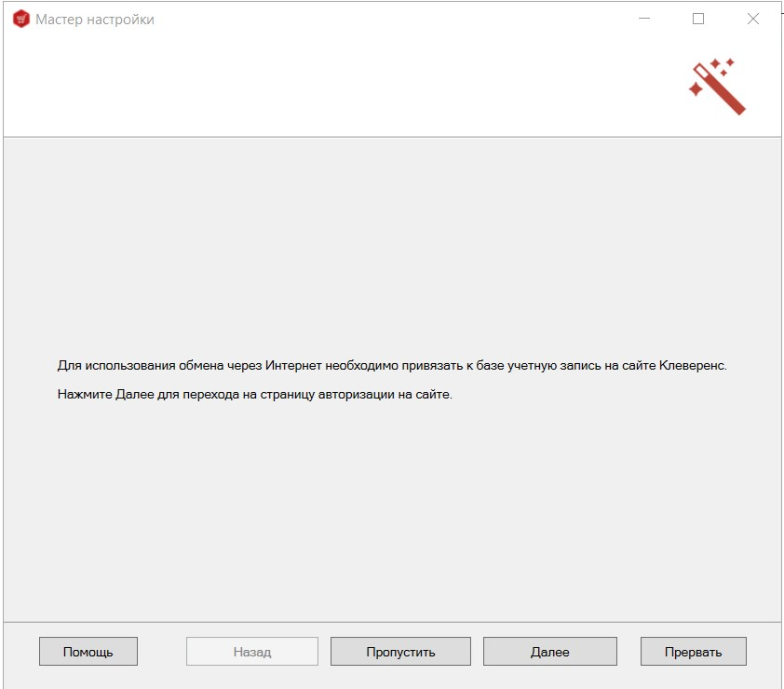Click the red app logo in title bar

point(21,19)
